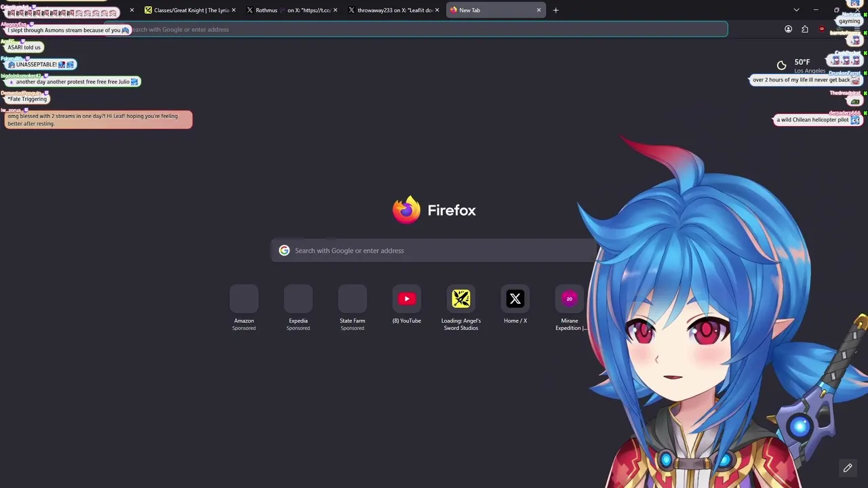This screenshot has height=488, width=868.
Task: Click the 'Los Angeles' location text
Action: [810, 71]
